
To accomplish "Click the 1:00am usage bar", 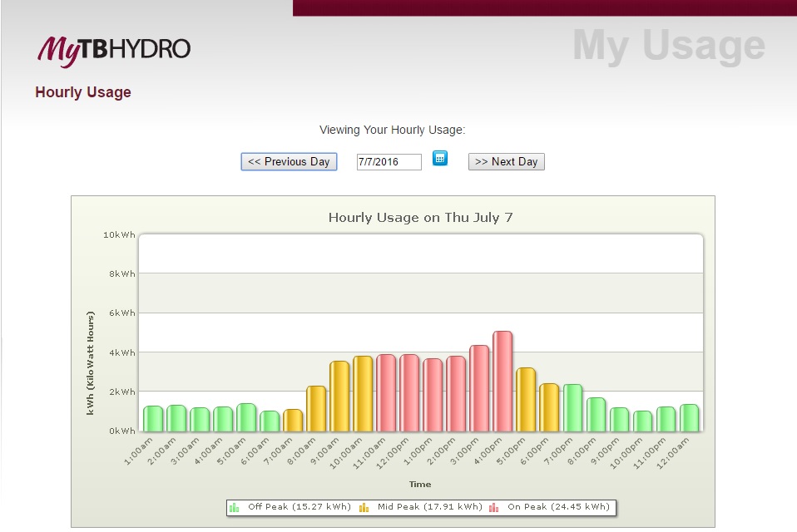I will [153, 419].
